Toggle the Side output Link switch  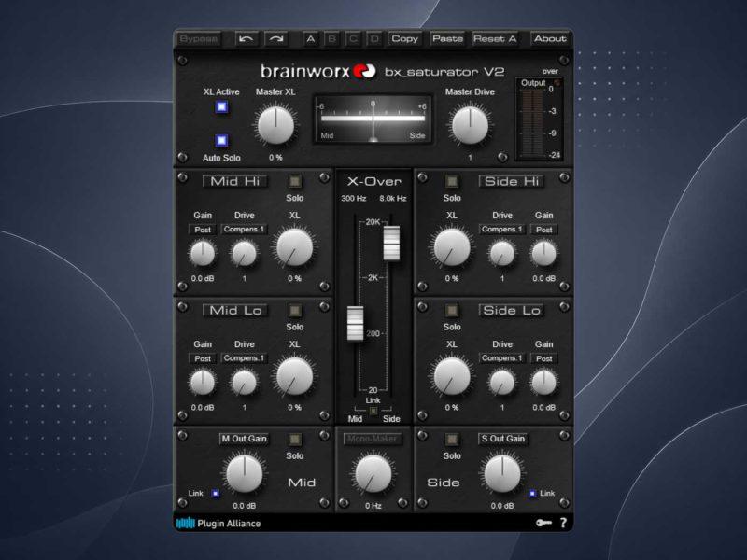click(x=532, y=494)
